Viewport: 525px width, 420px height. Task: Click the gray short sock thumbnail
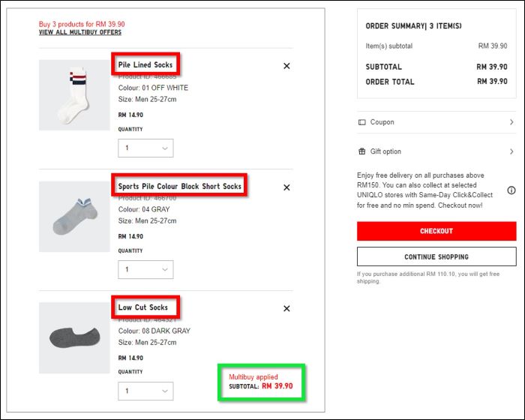74,217
